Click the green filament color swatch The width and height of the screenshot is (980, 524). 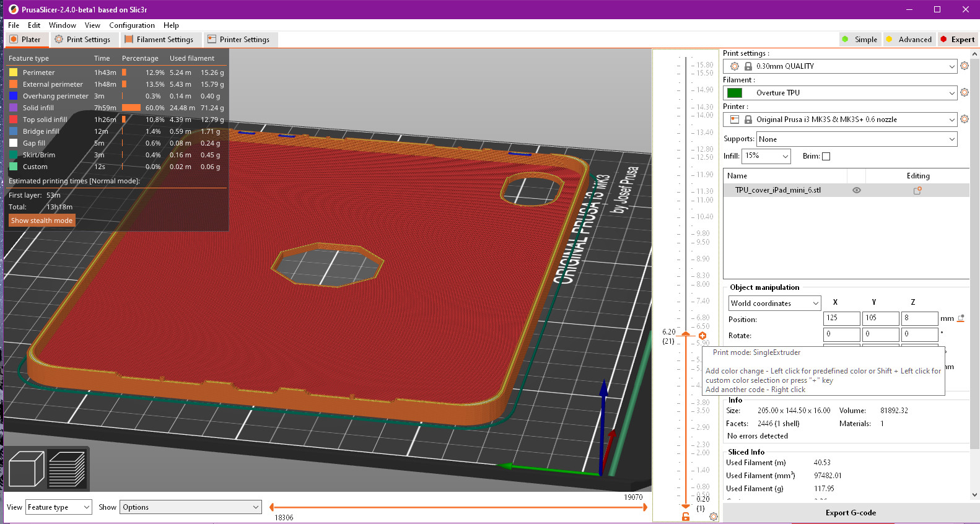tap(735, 93)
